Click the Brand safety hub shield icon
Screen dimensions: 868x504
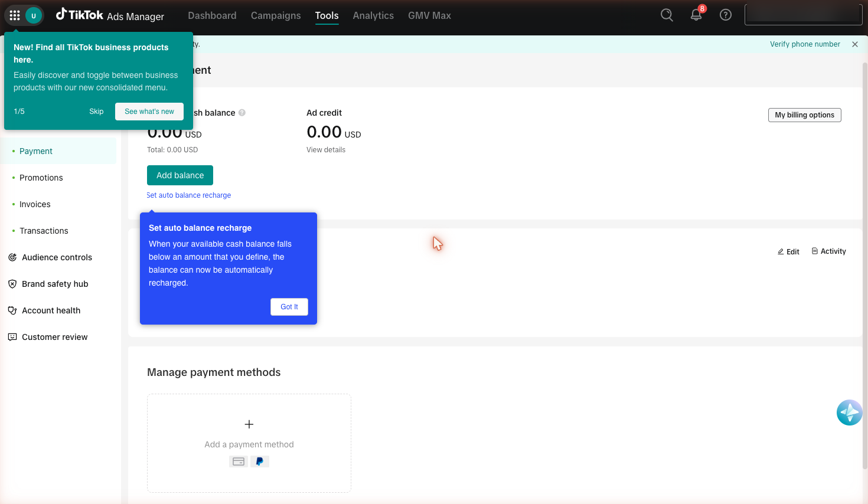click(12, 284)
